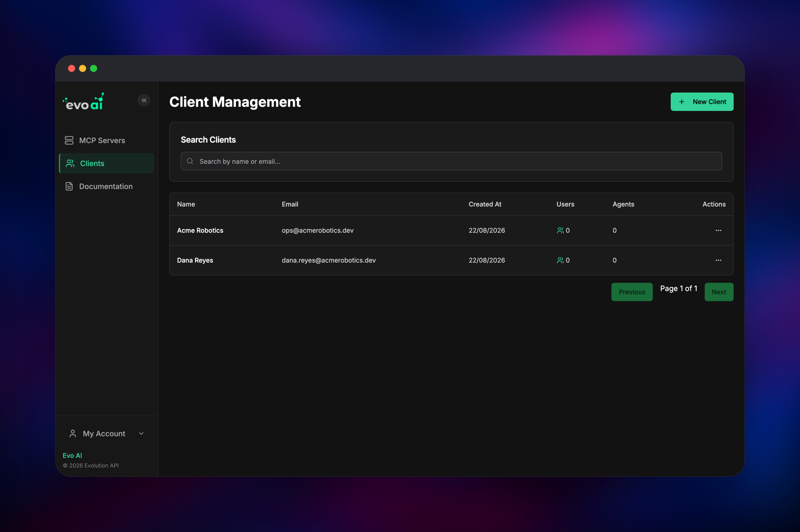Open actions menu for Acme Robotics
Viewport: 800px width, 532px height.
(x=718, y=230)
